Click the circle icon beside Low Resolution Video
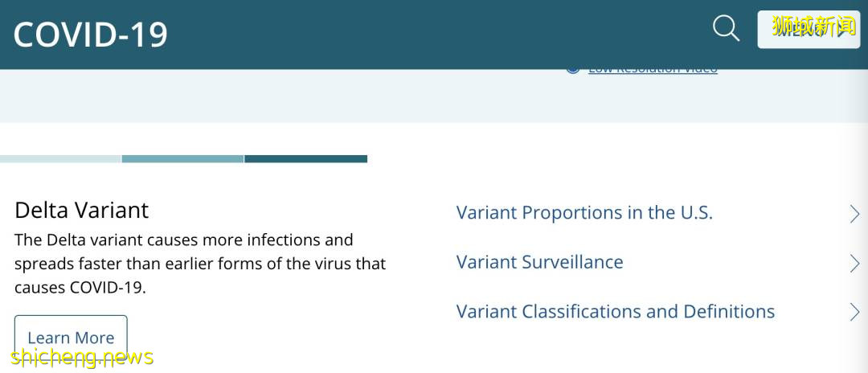The width and height of the screenshot is (868, 373). point(572,68)
